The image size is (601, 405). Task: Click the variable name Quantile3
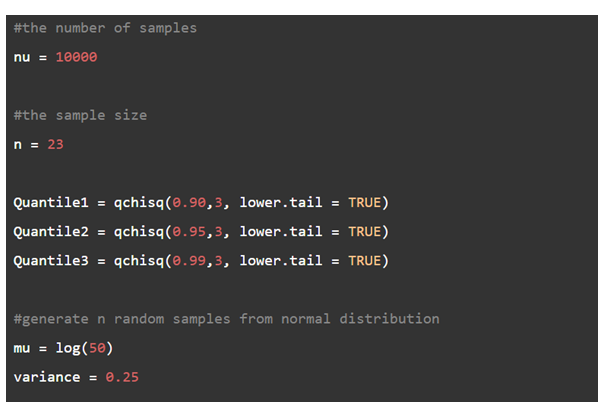pyautogui.click(x=50, y=261)
